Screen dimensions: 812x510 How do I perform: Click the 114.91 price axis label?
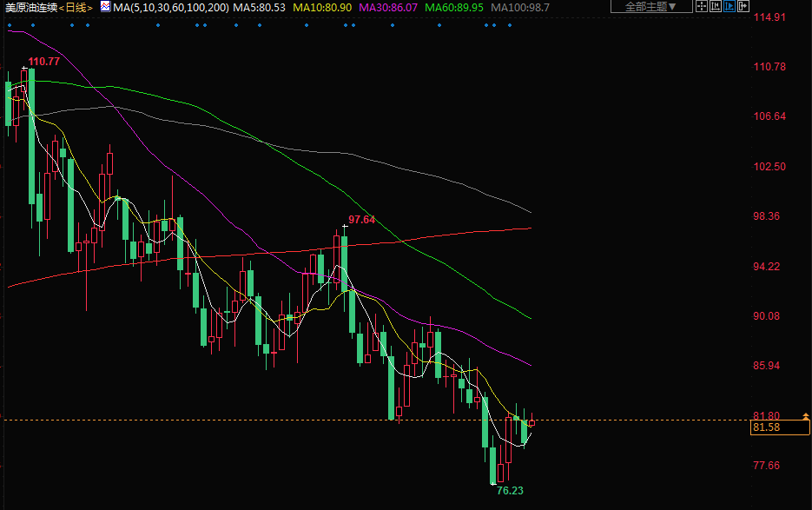[768, 17]
